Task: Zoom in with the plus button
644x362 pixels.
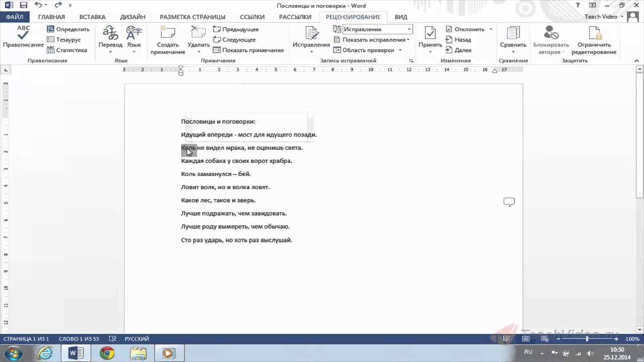Action: tap(616, 339)
